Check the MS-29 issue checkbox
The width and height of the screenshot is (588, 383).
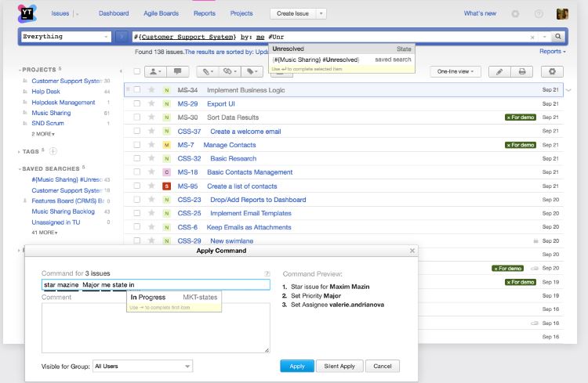coord(137,103)
